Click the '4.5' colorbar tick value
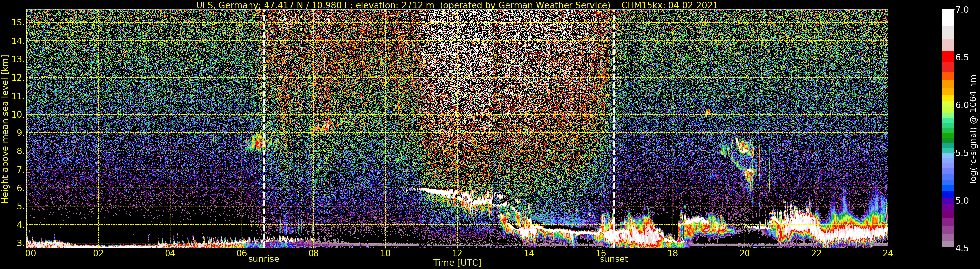Screen dimensions: 980x269 (962, 248)
